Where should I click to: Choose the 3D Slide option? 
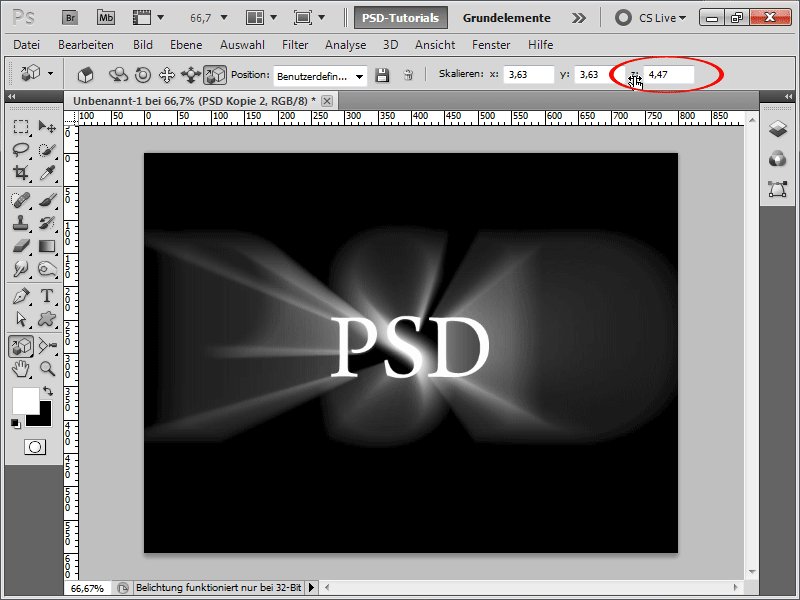tap(191, 75)
